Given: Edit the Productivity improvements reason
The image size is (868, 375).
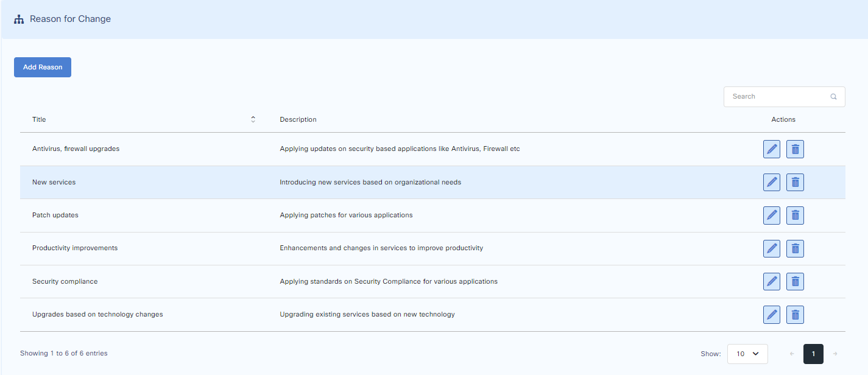Looking at the screenshot, I should pos(771,248).
